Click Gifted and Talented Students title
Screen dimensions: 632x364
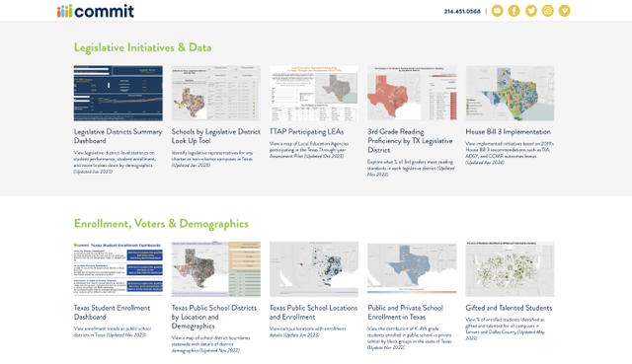(x=509, y=308)
